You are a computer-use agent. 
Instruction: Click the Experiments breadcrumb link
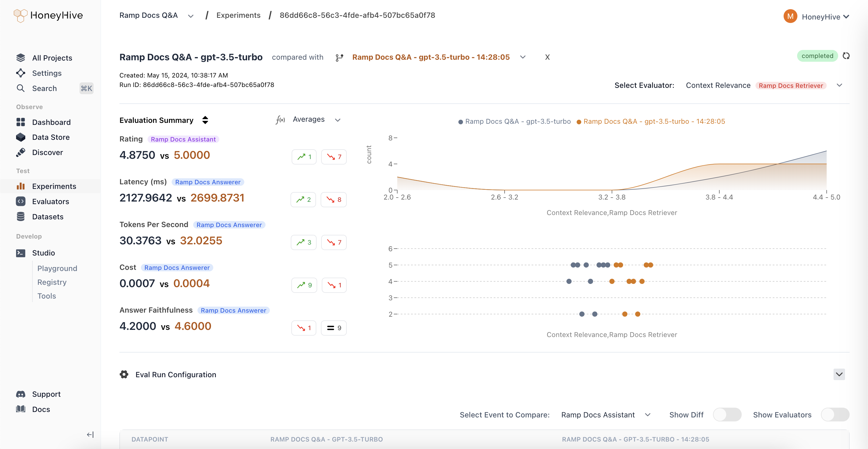238,15
